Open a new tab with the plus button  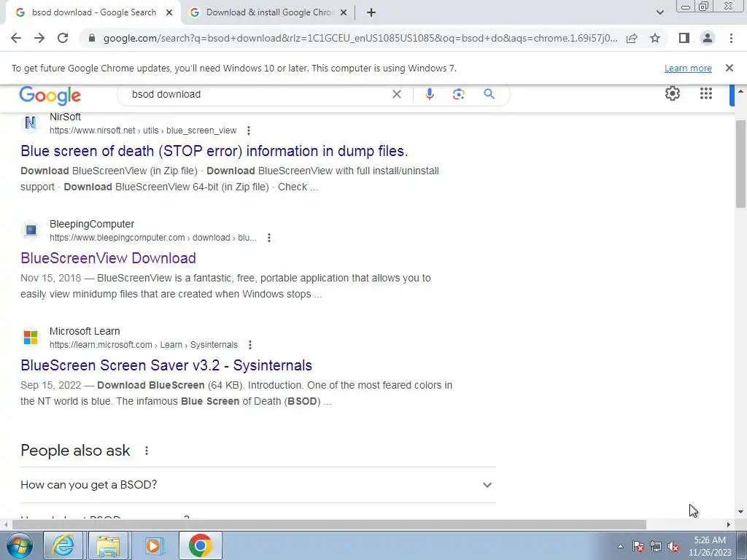click(371, 13)
